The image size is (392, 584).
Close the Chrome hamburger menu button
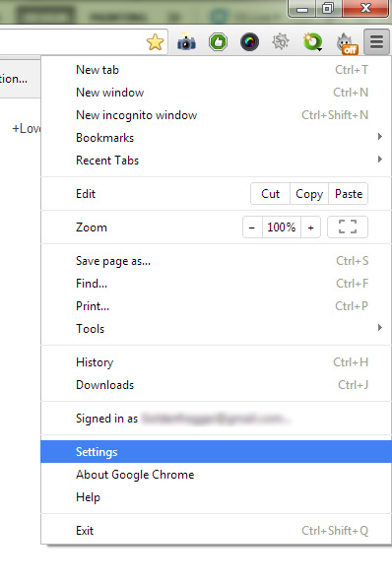click(376, 42)
